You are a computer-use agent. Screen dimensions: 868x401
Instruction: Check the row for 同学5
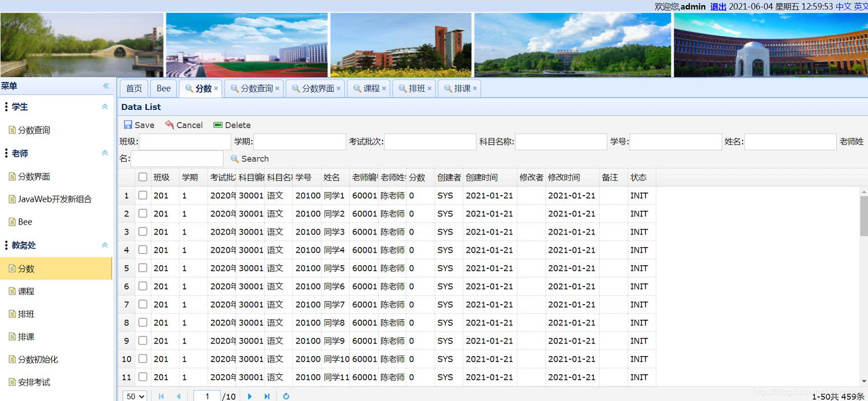[x=143, y=268]
